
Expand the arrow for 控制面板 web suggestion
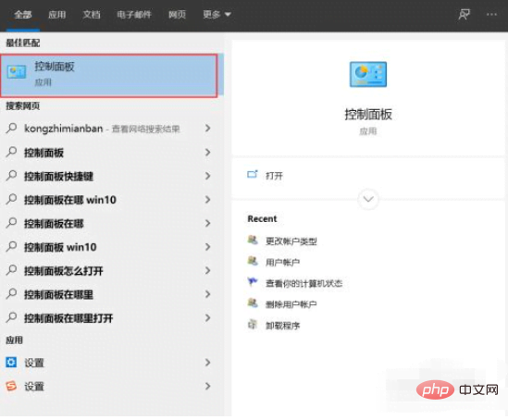coord(207,153)
